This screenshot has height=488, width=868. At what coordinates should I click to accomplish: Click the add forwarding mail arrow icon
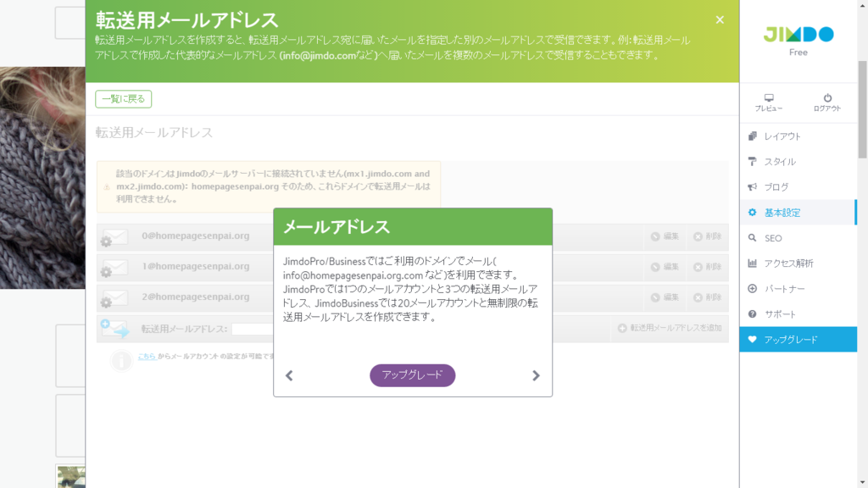pos(114,329)
